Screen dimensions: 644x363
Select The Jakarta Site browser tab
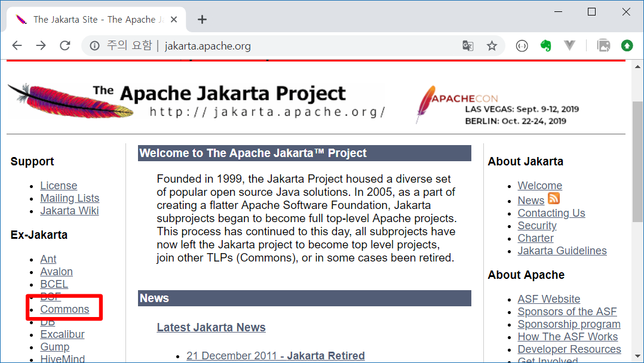click(97, 19)
